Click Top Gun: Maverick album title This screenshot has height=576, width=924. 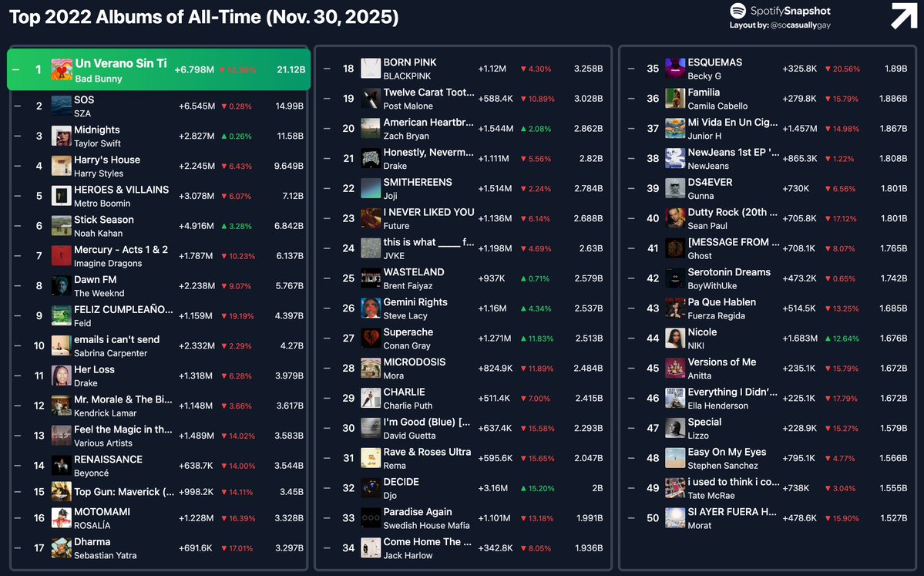coord(124,492)
